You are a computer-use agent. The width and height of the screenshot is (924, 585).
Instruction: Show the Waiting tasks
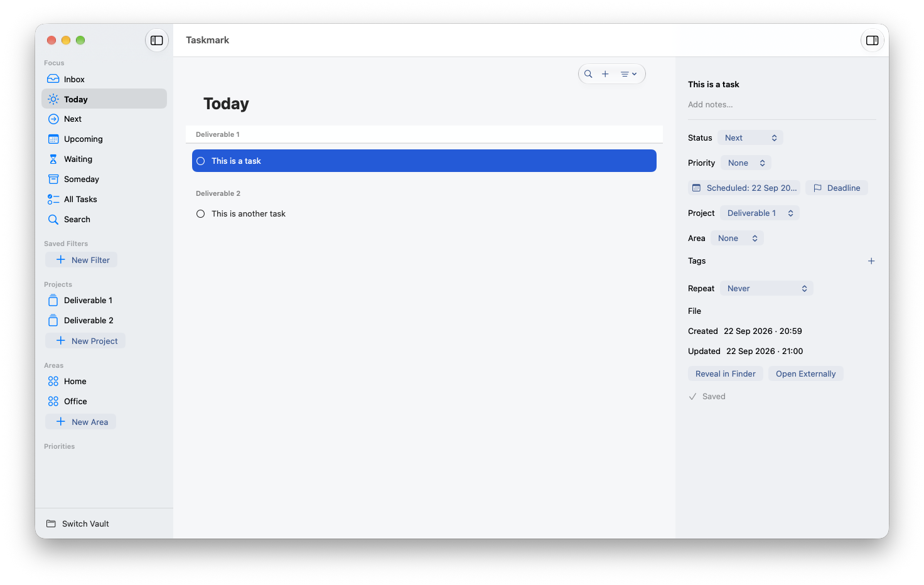tap(104, 159)
